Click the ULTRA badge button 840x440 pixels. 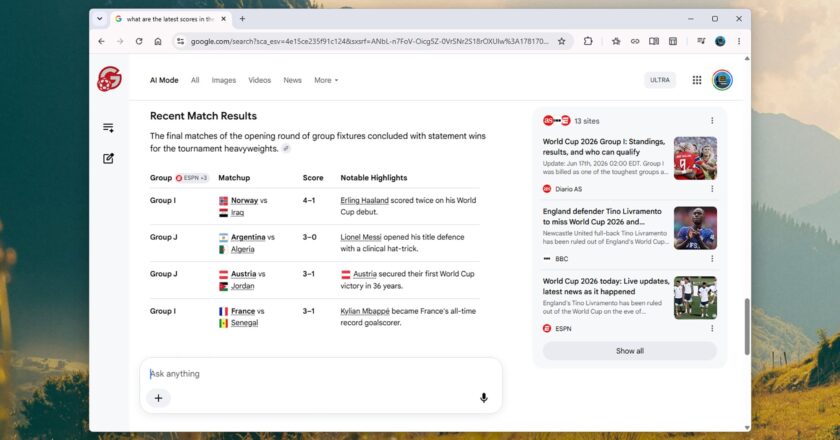659,80
